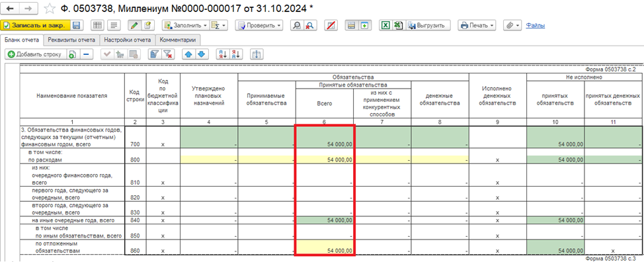Screen dimensions: 644x262
Task: Click the greyed checkmark icon
Action: [x=108, y=54]
